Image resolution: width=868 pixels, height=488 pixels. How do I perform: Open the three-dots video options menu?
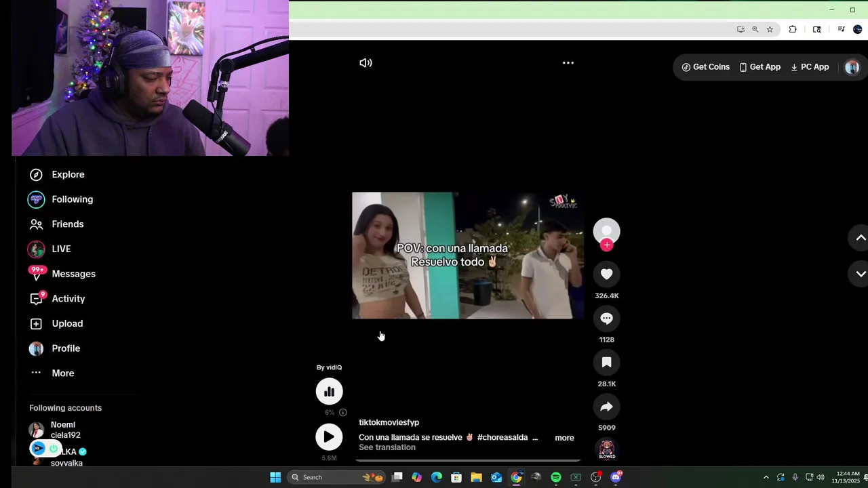pyautogui.click(x=568, y=63)
